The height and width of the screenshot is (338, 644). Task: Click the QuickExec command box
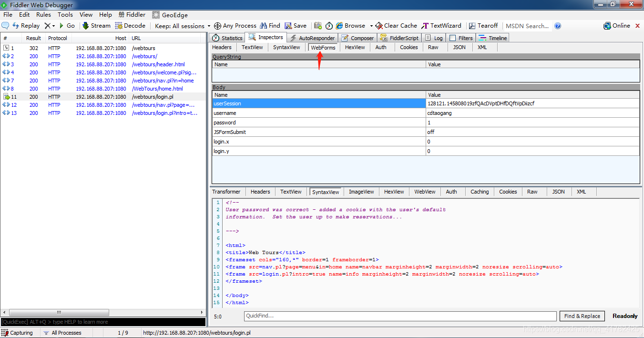[x=103, y=322]
